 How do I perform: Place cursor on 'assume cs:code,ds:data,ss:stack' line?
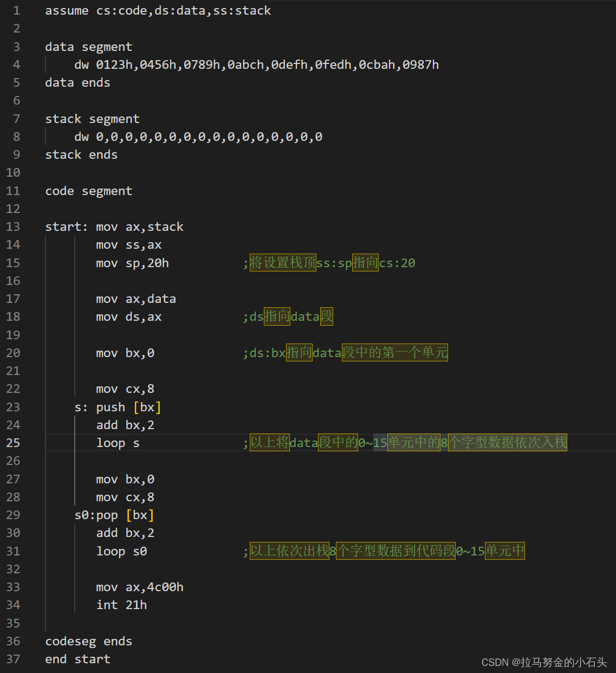point(158,11)
